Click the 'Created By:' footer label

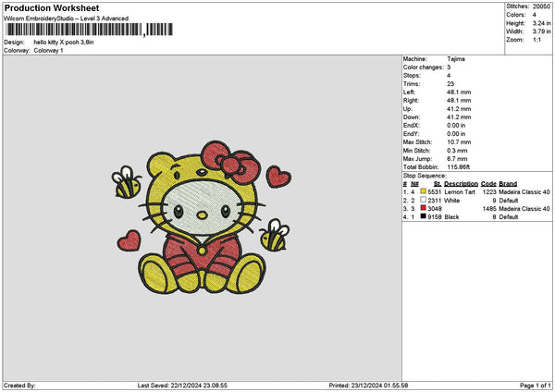tap(19, 386)
